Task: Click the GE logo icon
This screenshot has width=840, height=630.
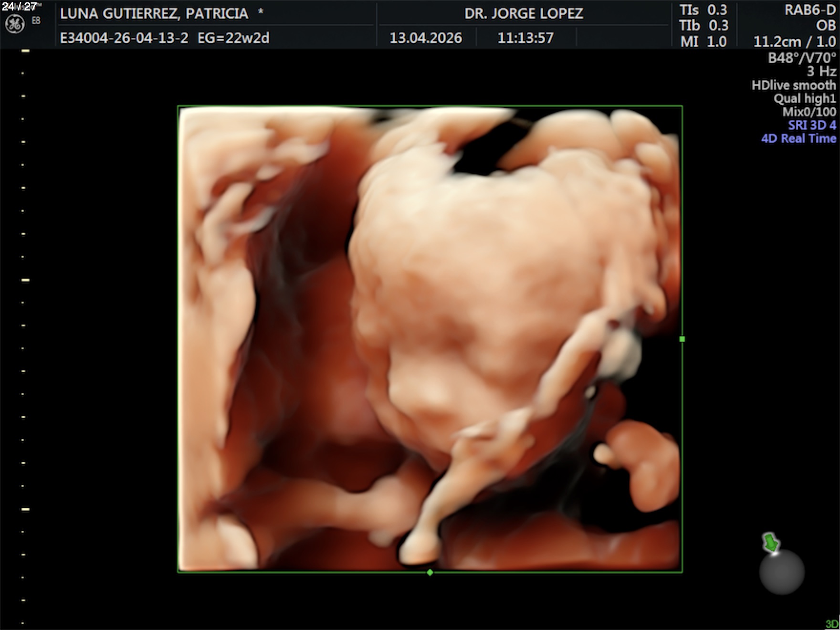Action: [x=14, y=24]
